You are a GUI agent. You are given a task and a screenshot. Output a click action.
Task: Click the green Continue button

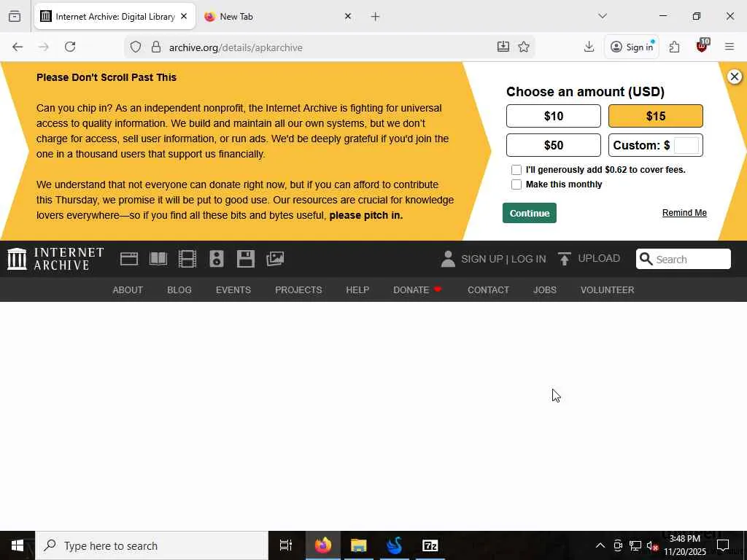(530, 214)
